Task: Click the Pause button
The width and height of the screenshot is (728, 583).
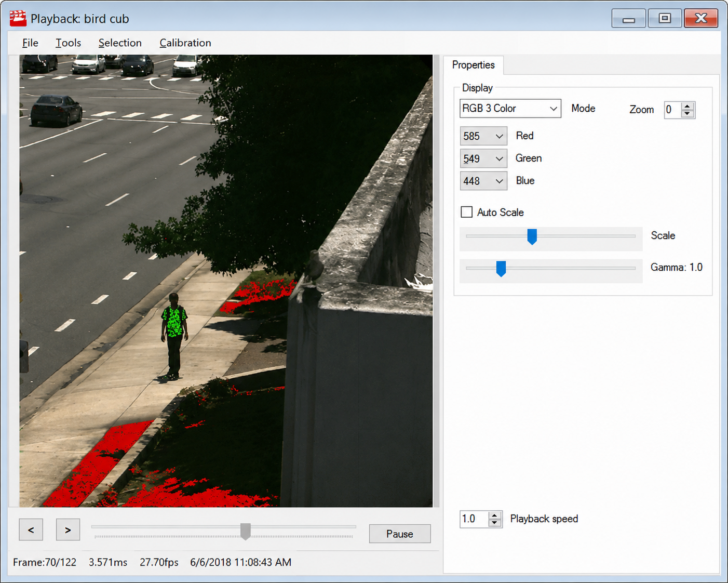Action: click(x=400, y=534)
